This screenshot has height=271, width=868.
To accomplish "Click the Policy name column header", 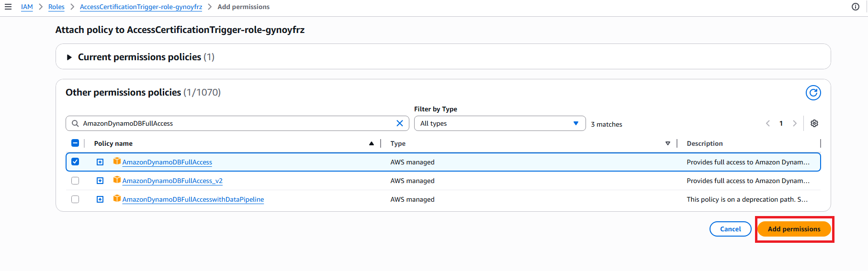I will point(113,143).
